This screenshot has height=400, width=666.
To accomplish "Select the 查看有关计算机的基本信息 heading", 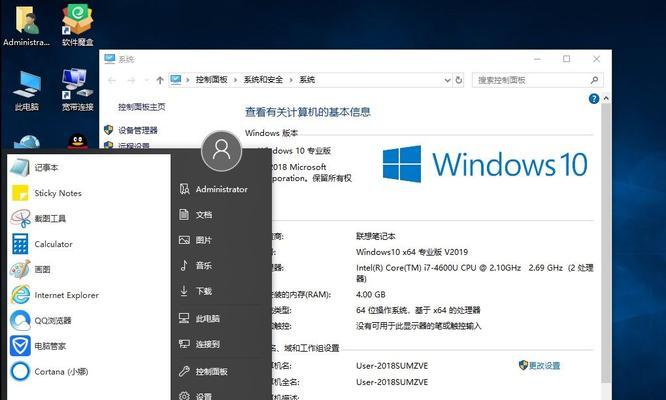I will pyautogui.click(x=308, y=112).
